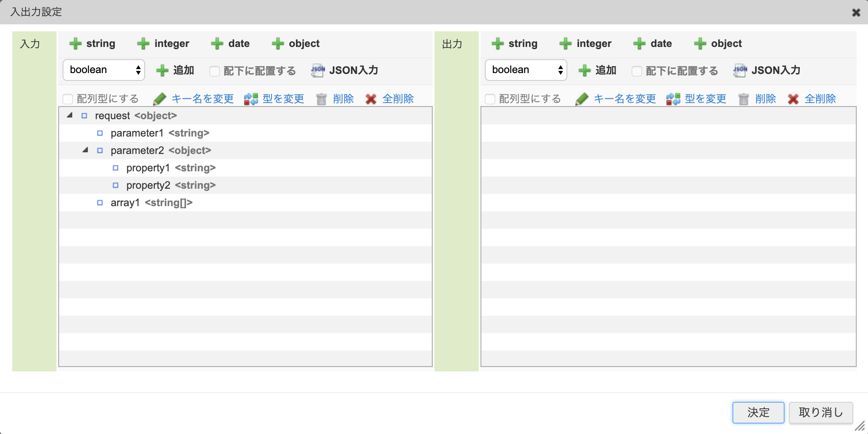Image resolution: width=868 pixels, height=434 pixels.
Task: Click green plus icon for input string
Action: click(76, 43)
